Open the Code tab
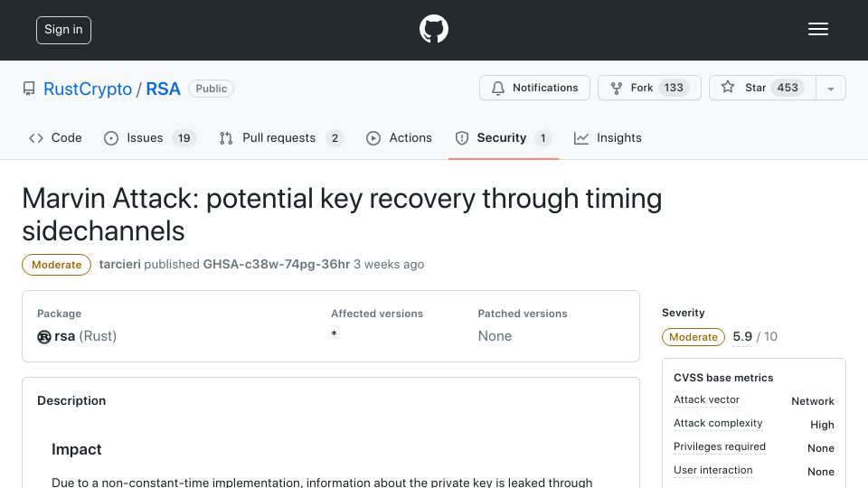 click(x=55, y=137)
